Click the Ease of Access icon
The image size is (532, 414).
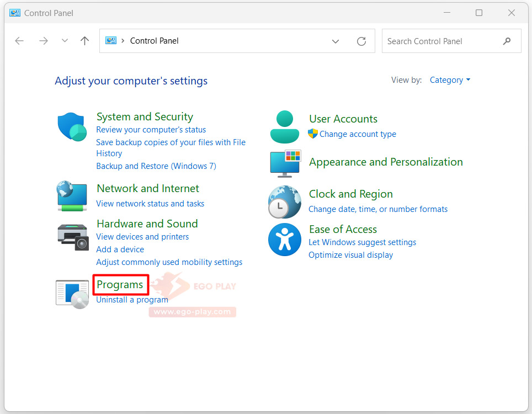(x=285, y=240)
